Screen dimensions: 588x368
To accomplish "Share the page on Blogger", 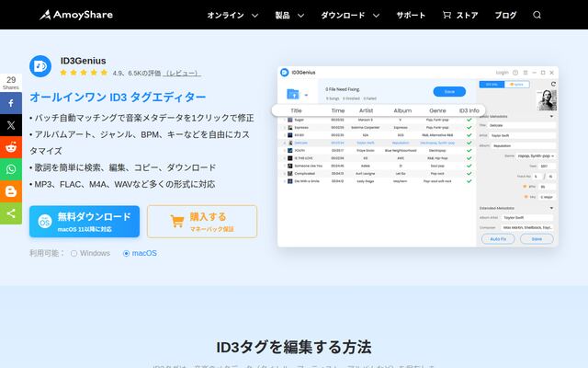I will click(11, 191).
